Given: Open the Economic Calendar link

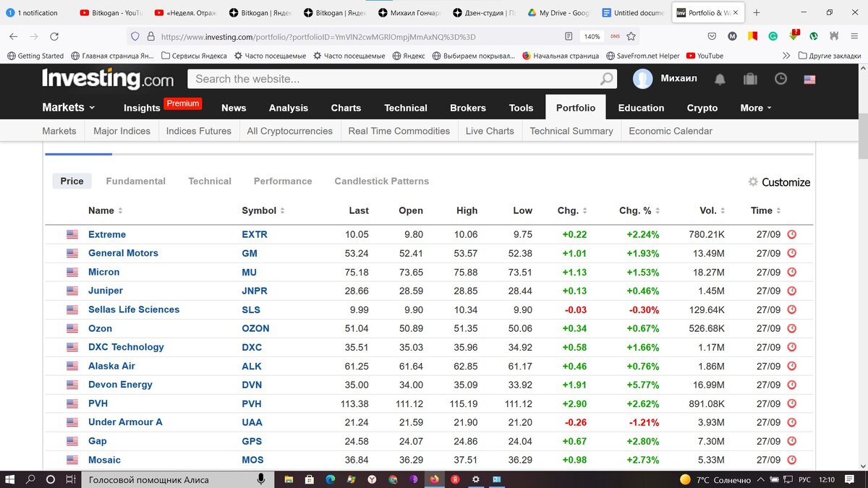Looking at the screenshot, I should click(671, 131).
